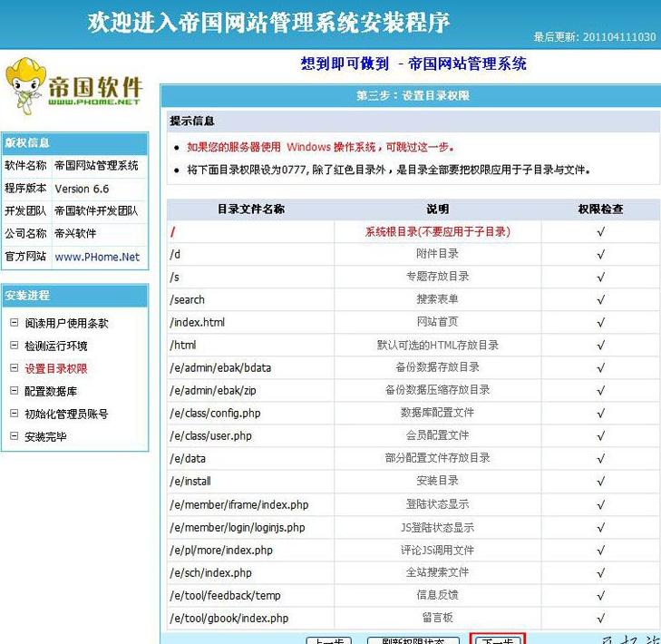Image resolution: width=661 pixels, height=644 pixels.
Task: Click the /e/member/login/loginjs.php path
Action: pyautogui.click(x=238, y=528)
